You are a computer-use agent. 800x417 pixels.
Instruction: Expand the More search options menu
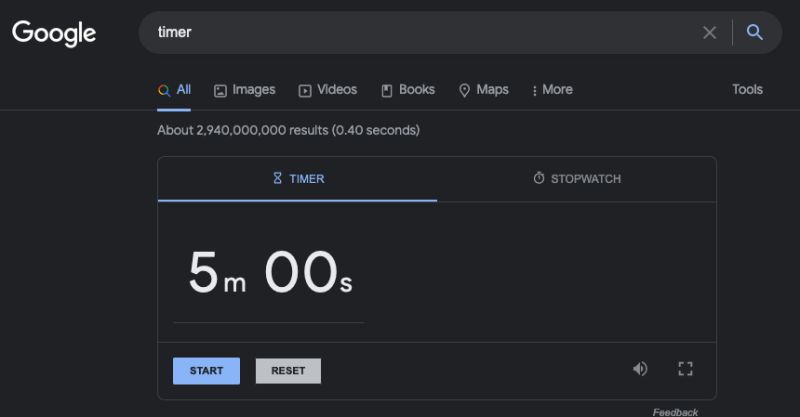[552, 90]
